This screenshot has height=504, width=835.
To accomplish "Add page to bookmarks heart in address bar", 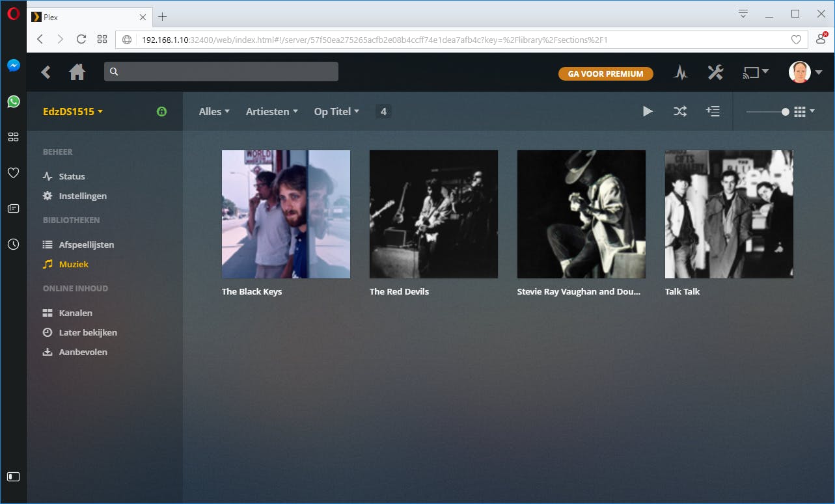I will tap(796, 40).
